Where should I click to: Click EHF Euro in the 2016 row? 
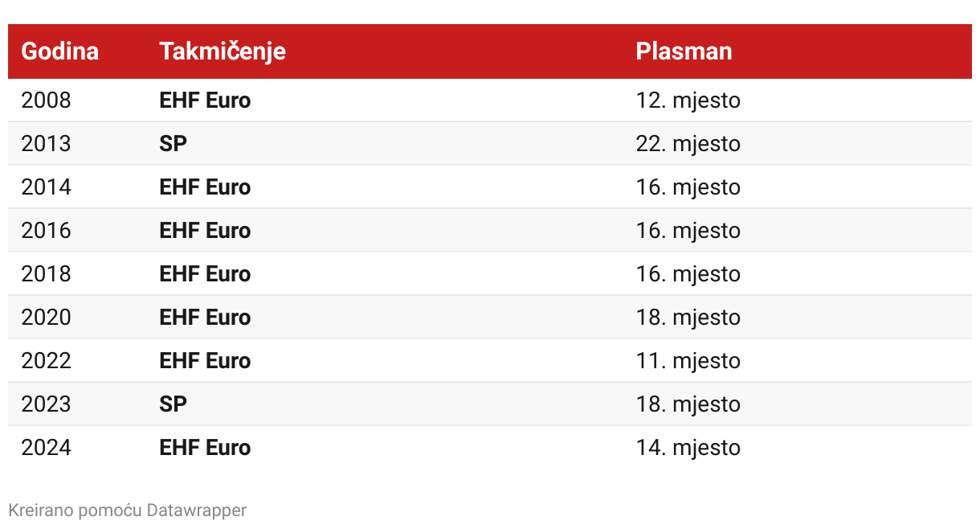click(x=205, y=231)
